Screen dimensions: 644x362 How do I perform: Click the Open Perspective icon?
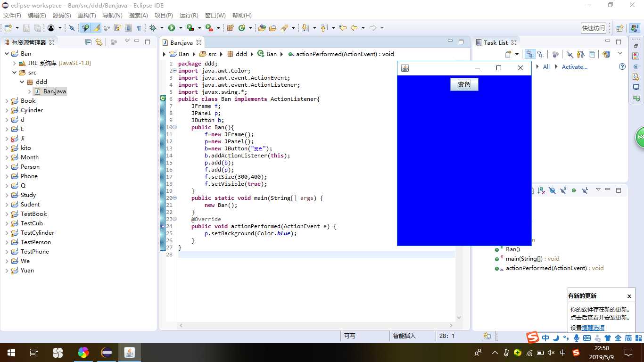(620, 28)
